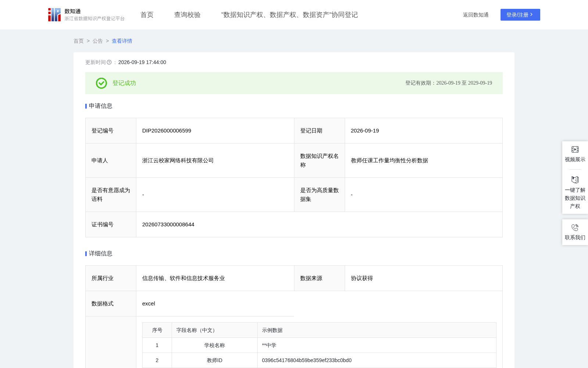Open the 视频展示 video icon
This screenshot has width=588, height=368.
pos(575,149)
